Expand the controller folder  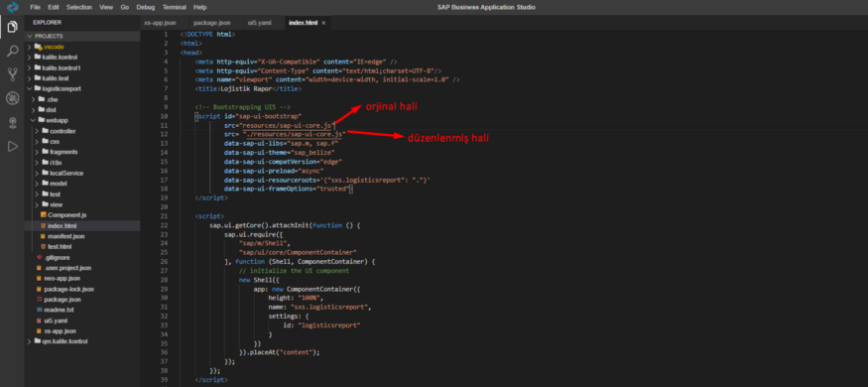38,131
